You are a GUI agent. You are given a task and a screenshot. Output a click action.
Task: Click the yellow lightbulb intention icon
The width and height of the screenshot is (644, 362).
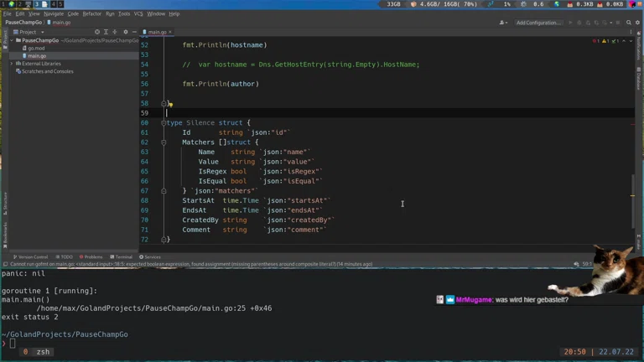coord(169,104)
